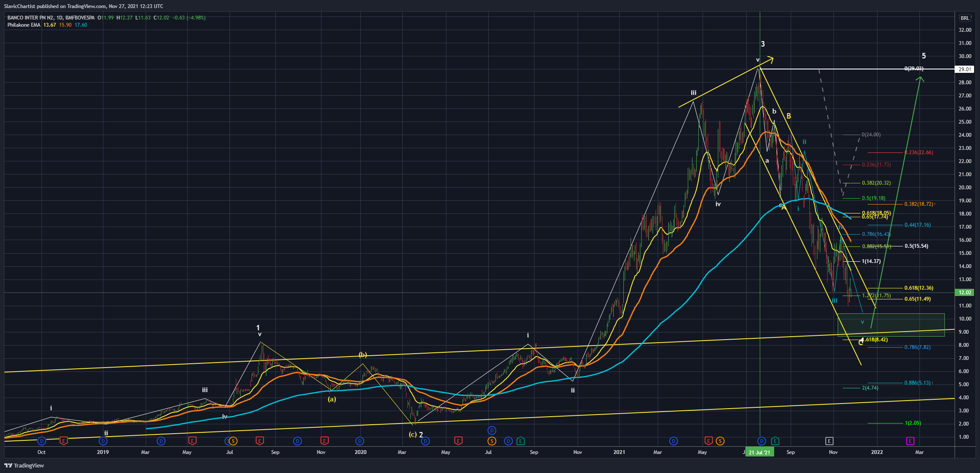Click the 0.5(19.18) green Fibonacci label
This screenshot has height=473, width=980.
pos(873,198)
